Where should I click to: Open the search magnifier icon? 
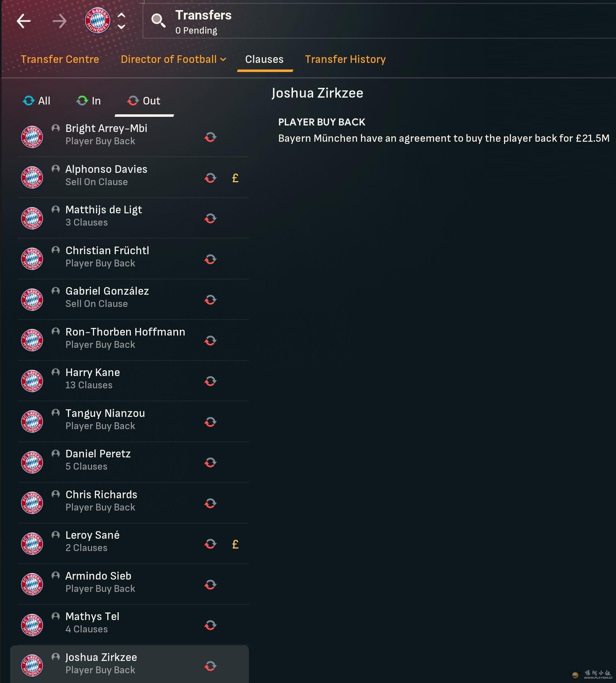tap(158, 21)
